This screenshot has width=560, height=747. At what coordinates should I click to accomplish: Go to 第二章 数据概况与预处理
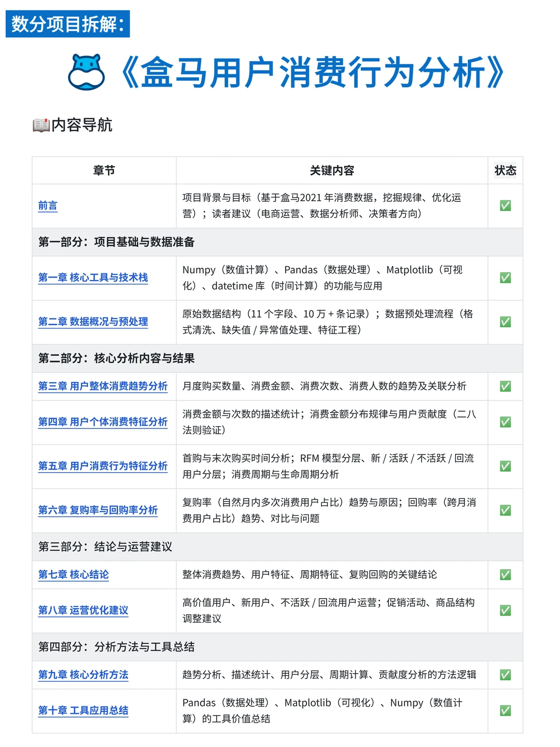93,322
